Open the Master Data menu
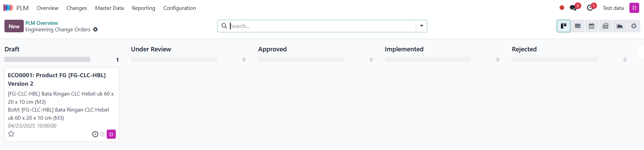The image size is (644, 150). (109, 8)
